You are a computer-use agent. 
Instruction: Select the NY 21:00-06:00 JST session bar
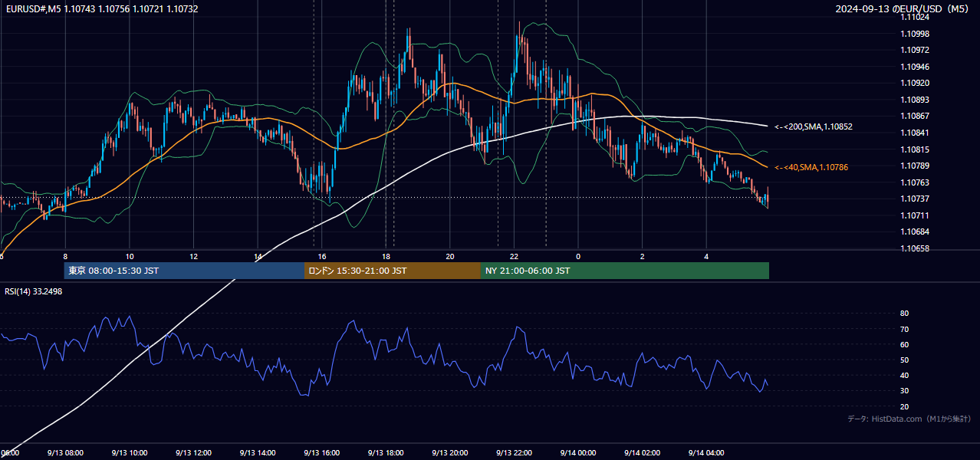point(625,271)
